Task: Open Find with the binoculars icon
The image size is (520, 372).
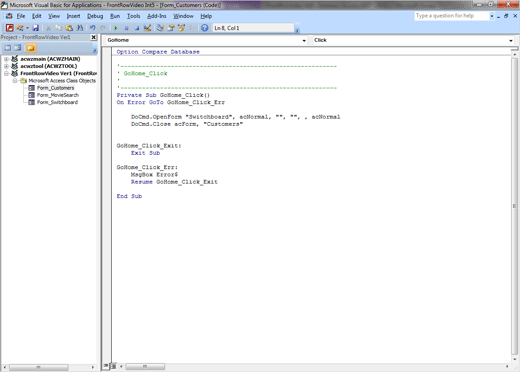Action: 80,28
